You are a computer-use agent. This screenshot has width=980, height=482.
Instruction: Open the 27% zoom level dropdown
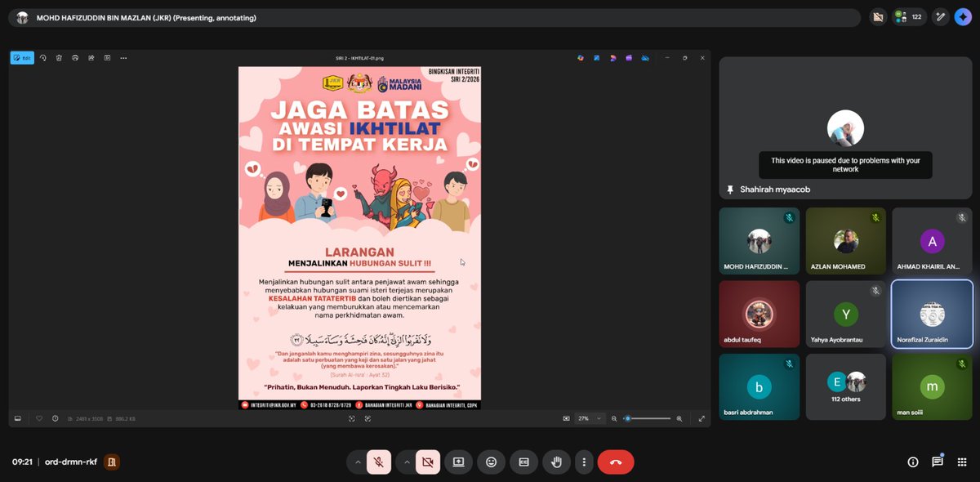click(x=590, y=418)
